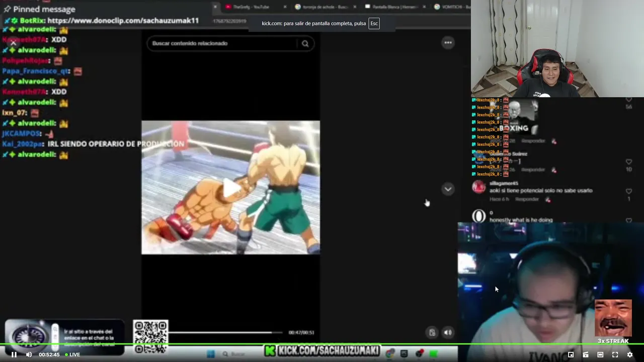Screen dimensions: 644x362
Task: Jump to LIVE in the stream
Action: pos(72,354)
